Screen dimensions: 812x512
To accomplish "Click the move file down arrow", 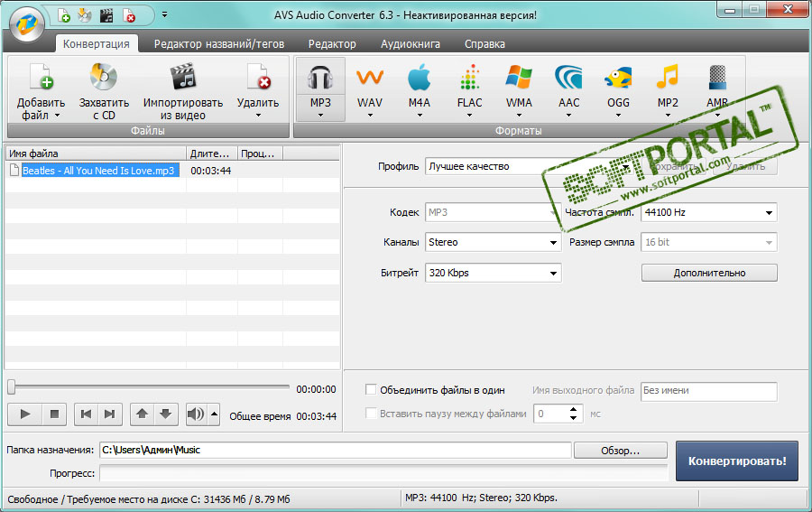I will [x=166, y=414].
